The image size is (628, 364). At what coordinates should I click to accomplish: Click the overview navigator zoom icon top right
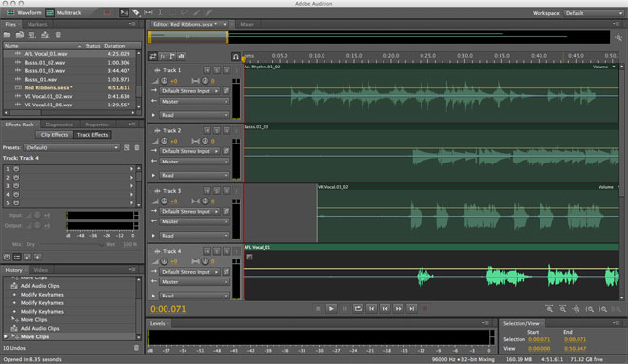pos(618,38)
